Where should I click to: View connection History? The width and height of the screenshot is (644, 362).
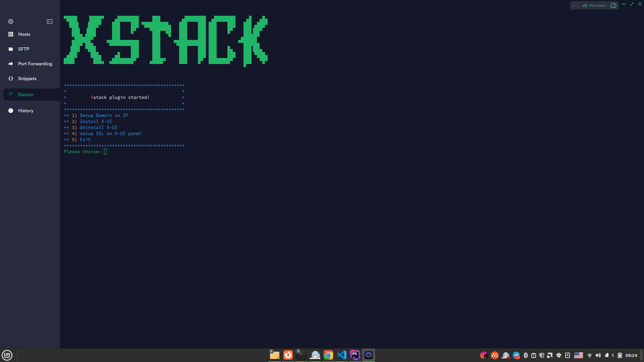coord(25,111)
